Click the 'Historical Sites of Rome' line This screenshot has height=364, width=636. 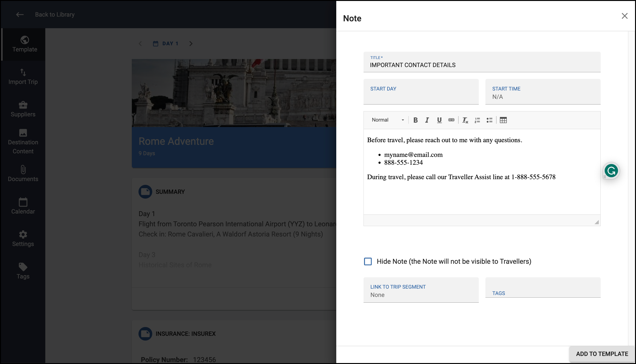click(x=175, y=265)
